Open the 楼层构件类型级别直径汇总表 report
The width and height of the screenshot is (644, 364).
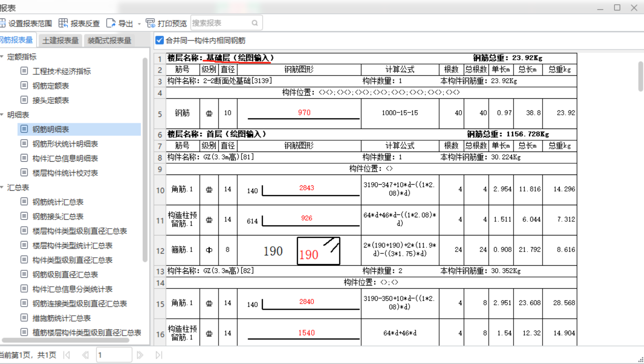point(80,231)
